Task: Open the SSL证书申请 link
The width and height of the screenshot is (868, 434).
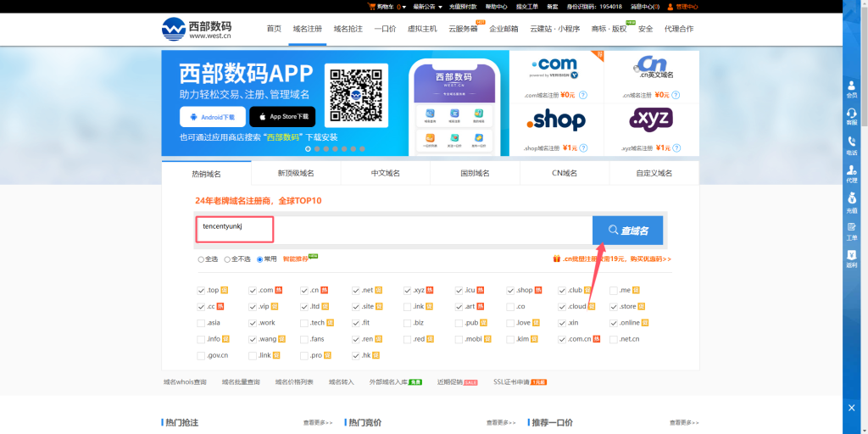Action: tap(511, 382)
